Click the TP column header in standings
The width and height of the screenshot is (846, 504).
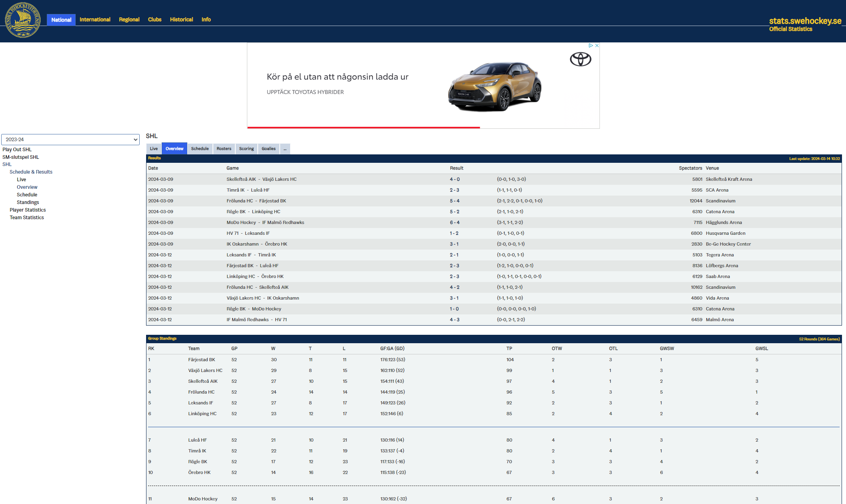[x=509, y=348]
